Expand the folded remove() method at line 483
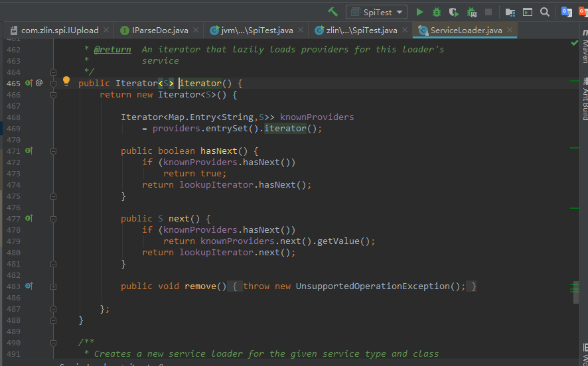 (x=53, y=286)
